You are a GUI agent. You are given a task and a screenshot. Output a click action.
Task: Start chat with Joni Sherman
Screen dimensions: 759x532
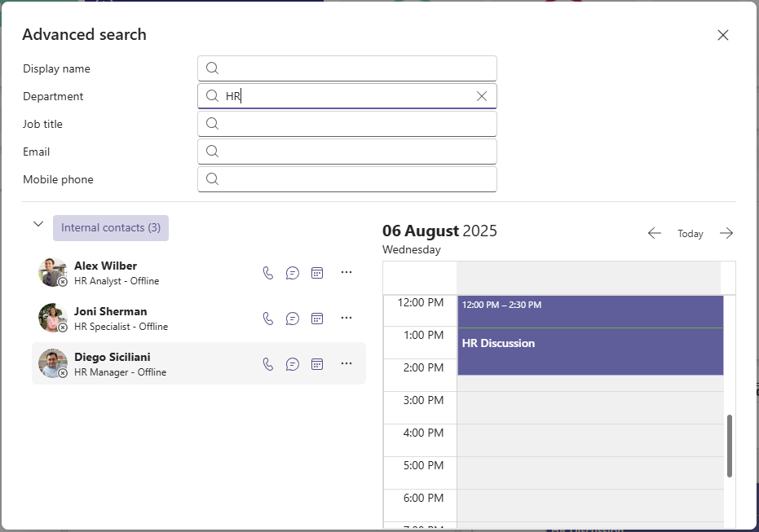pos(293,319)
